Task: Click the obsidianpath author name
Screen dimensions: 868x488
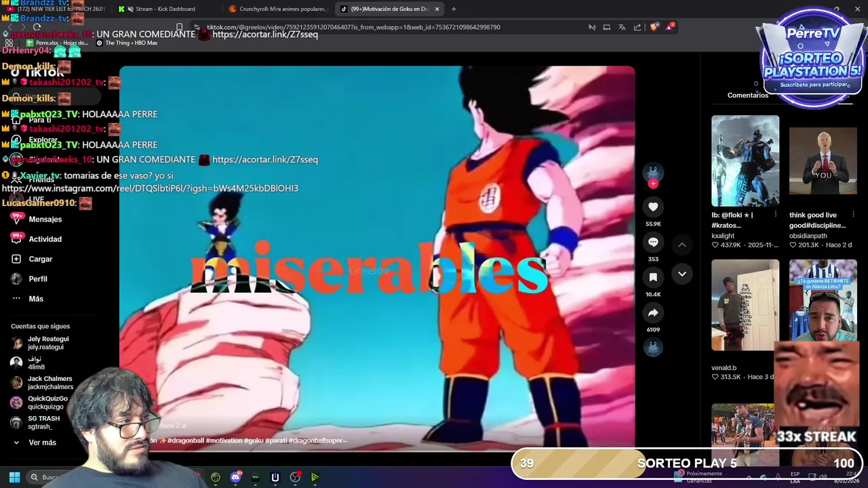Action: (808, 236)
